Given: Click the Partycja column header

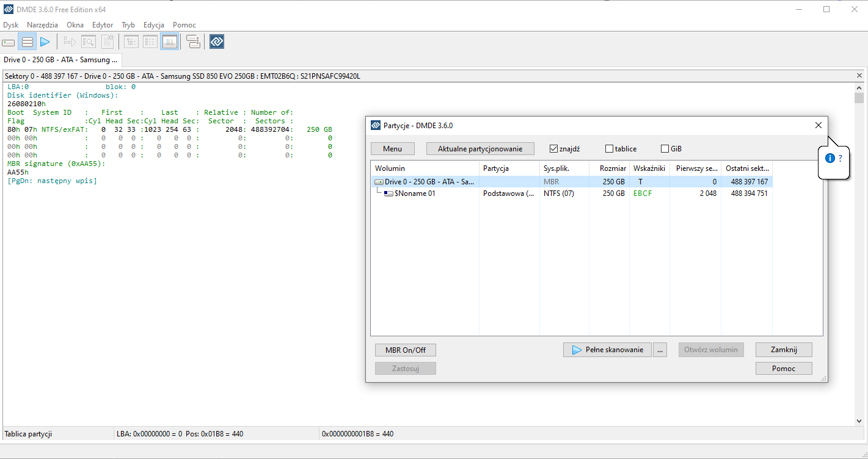Looking at the screenshot, I should [509, 168].
